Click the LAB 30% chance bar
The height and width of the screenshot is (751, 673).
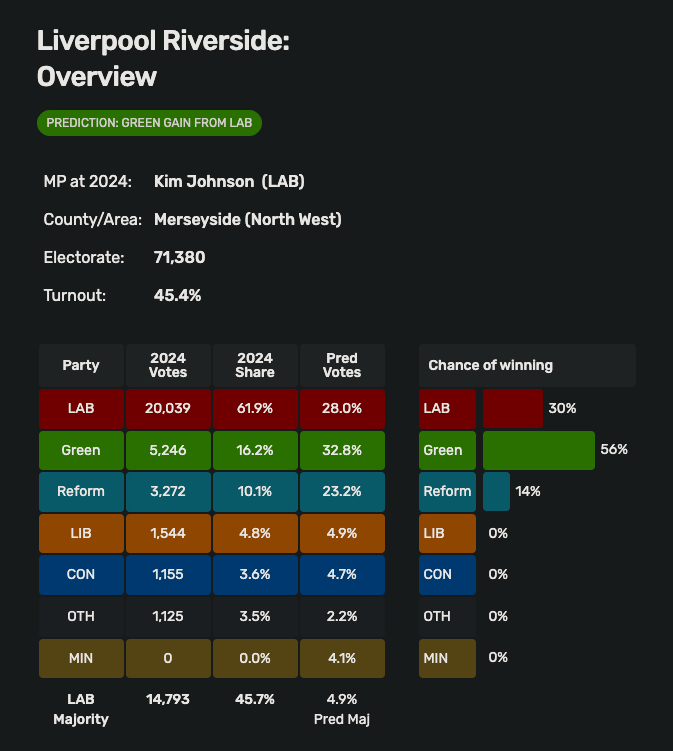pyautogui.click(x=512, y=408)
